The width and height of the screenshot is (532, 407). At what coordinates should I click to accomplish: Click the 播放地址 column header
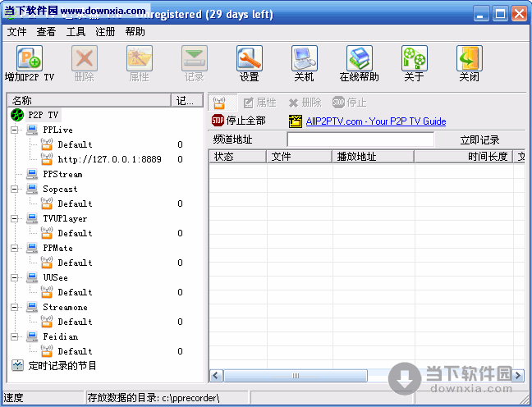click(x=373, y=157)
